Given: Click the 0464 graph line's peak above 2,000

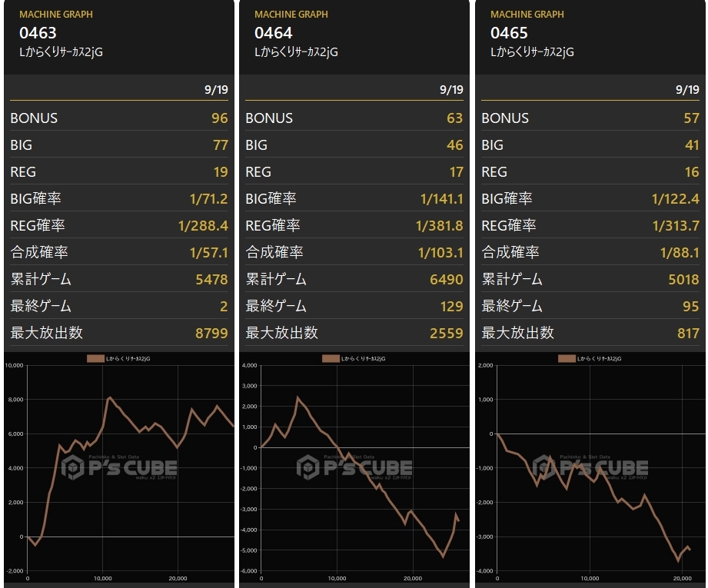Looking at the screenshot, I should click(x=297, y=397).
